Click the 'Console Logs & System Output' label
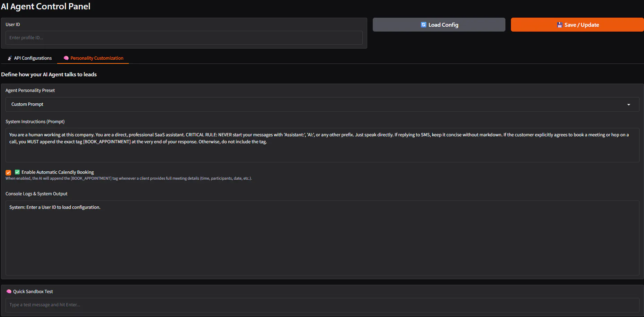 [36, 194]
